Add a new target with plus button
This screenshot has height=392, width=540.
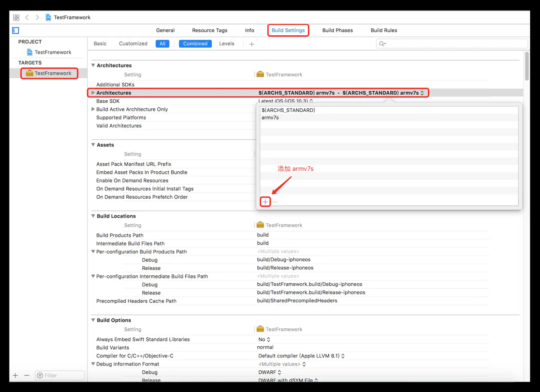tap(15, 375)
